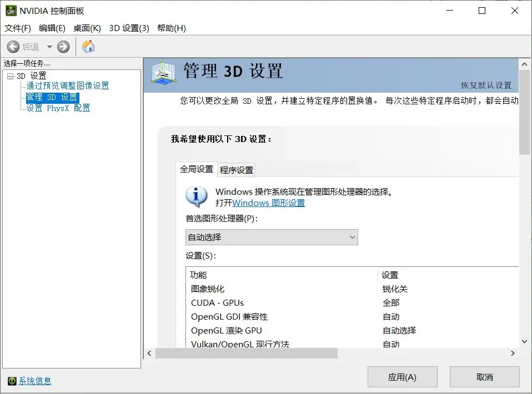The image size is (532, 394).
Task: Select 通过预览调整图像设置 in the tree
Action: 68,86
